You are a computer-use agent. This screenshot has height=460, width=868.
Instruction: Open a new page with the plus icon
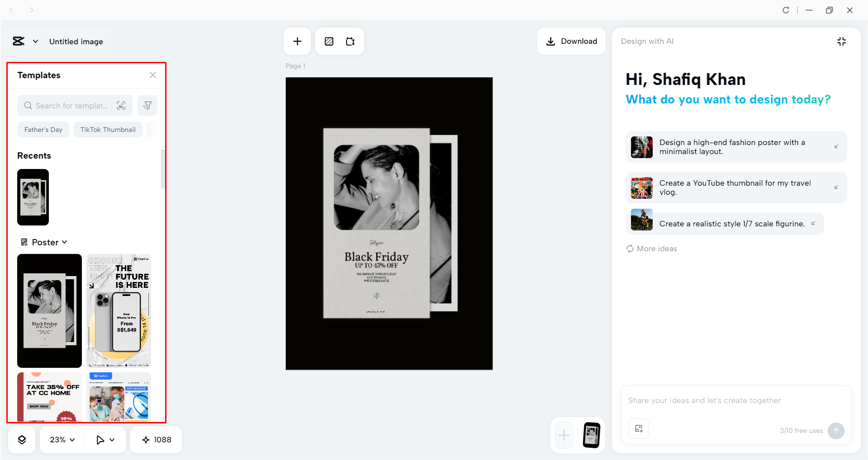coord(297,41)
